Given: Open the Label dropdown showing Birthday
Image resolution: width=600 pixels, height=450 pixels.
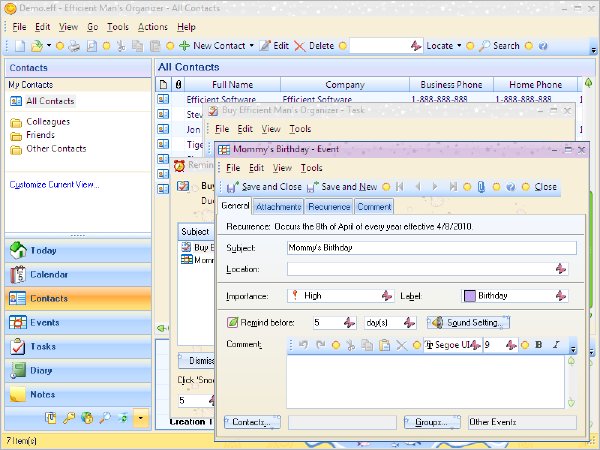Looking at the screenshot, I should [561, 295].
